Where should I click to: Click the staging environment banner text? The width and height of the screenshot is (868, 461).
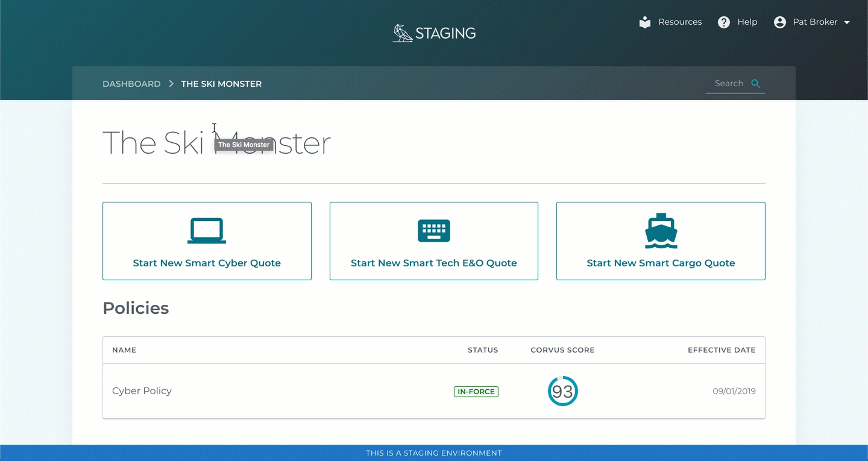(x=434, y=453)
